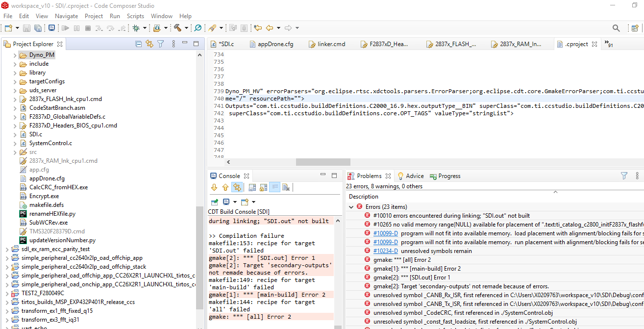Click Collapse All in Project Explorer

click(x=139, y=44)
